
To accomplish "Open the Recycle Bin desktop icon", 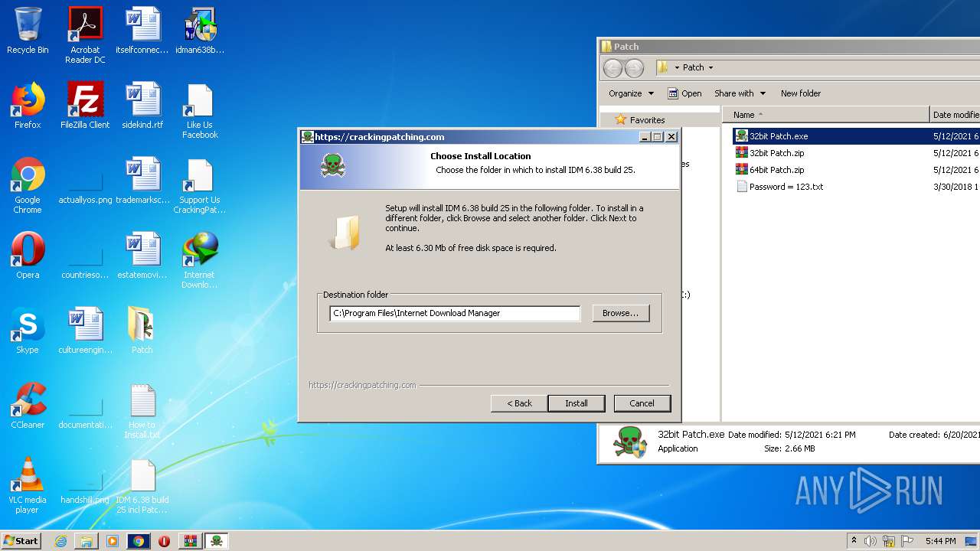I will (28, 31).
